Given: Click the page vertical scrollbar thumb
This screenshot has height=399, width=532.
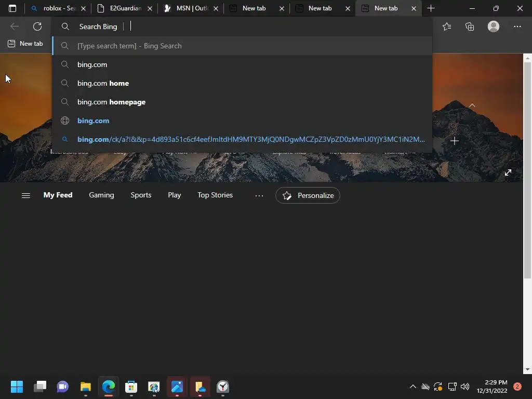Looking at the screenshot, I should (527, 170).
